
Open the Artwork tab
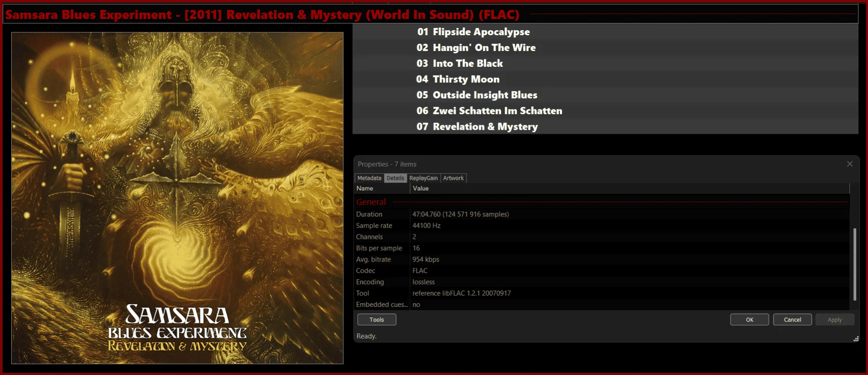point(453,178)
